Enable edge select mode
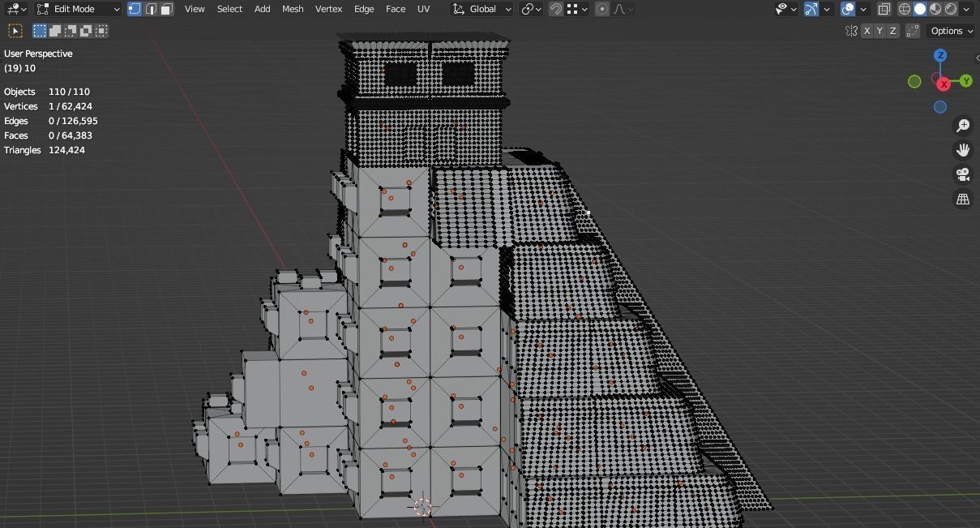The width and height of the screenshot is (980, 528). click(x=151, y=9)
